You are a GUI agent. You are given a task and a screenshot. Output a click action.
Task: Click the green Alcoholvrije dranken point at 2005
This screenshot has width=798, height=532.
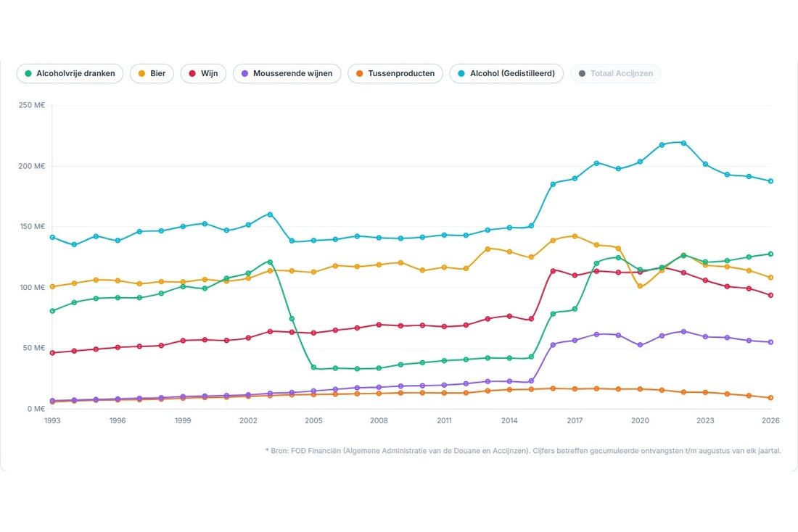pos(313,367)
